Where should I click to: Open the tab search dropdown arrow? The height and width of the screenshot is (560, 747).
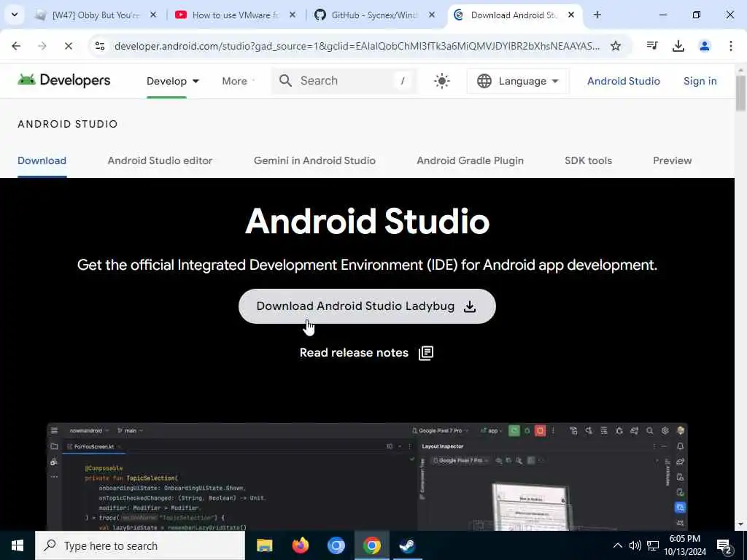tap(15, 15)
